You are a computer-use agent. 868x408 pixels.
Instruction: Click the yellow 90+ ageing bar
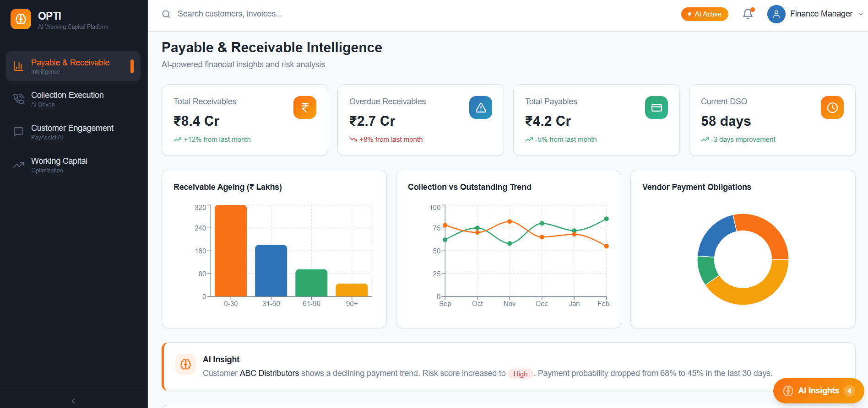point(352,290)
